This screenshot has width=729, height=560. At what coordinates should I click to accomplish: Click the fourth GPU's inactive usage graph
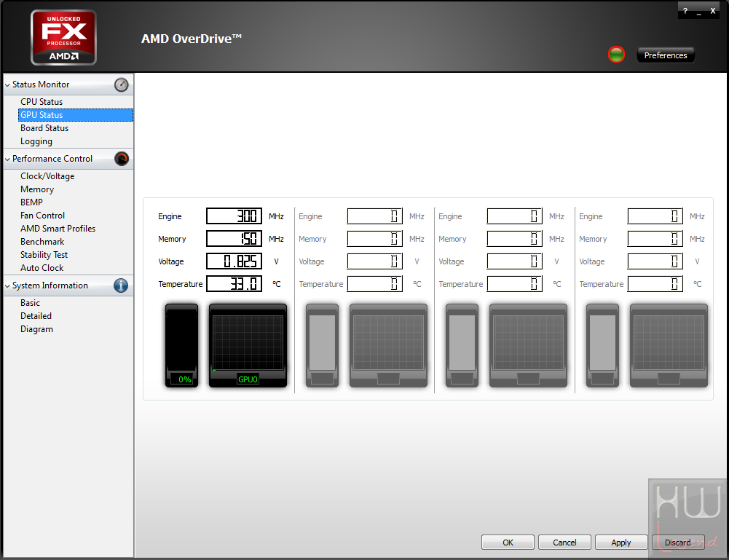point(669,345)
